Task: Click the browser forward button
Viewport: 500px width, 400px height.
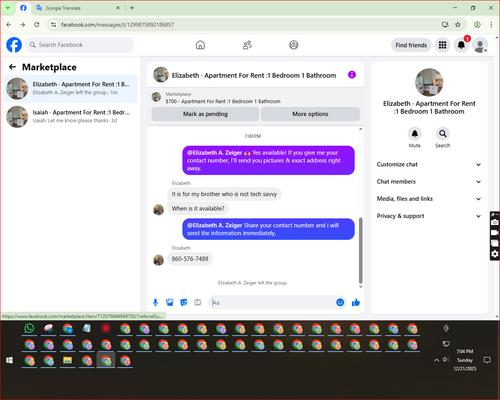Action: tap(22, 25)
